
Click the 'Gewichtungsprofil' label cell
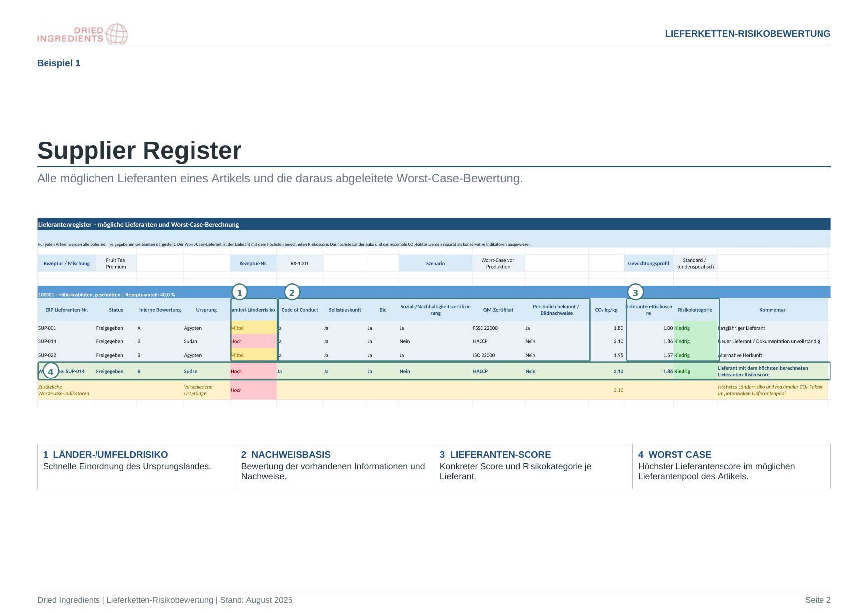[648, 263]
